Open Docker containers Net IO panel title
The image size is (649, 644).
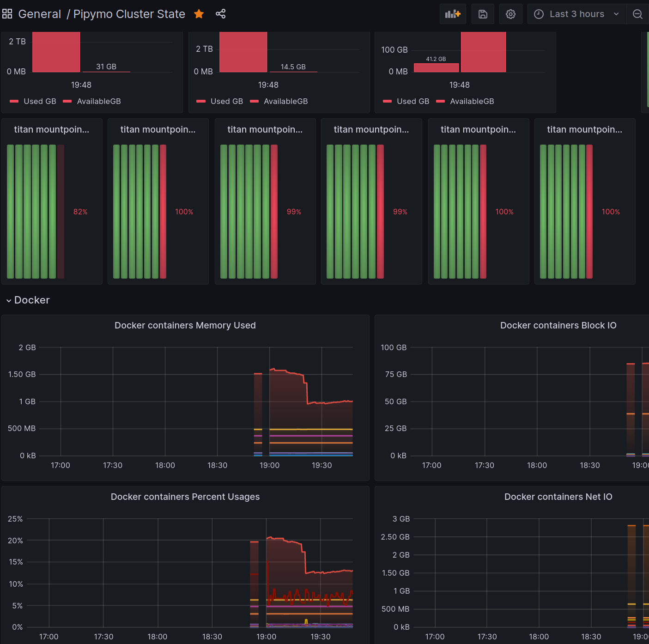click(558, 497)
